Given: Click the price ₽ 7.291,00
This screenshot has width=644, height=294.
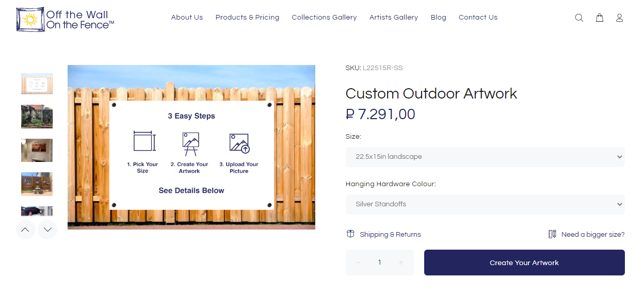Looking at the screenshot, I should [x=380, y=115].
